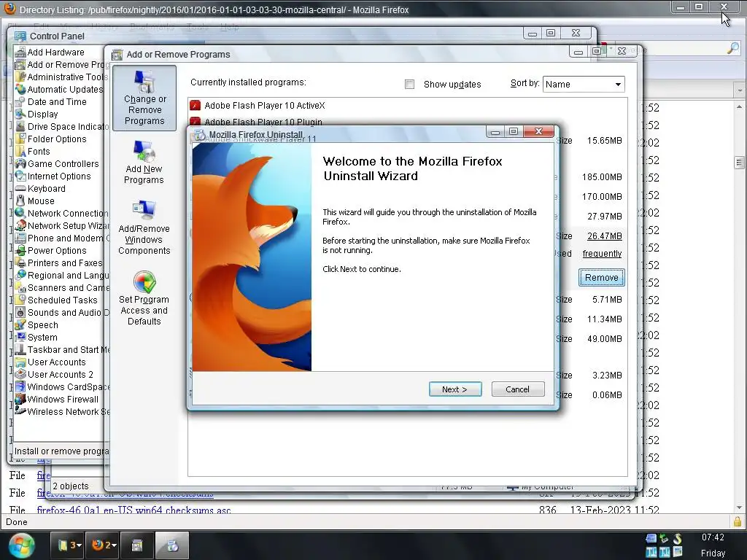This screenshot has width=747, height=560.
Task: Cancel the Mozilla Firefox Uninstall wizard
Action: (517, 389)
